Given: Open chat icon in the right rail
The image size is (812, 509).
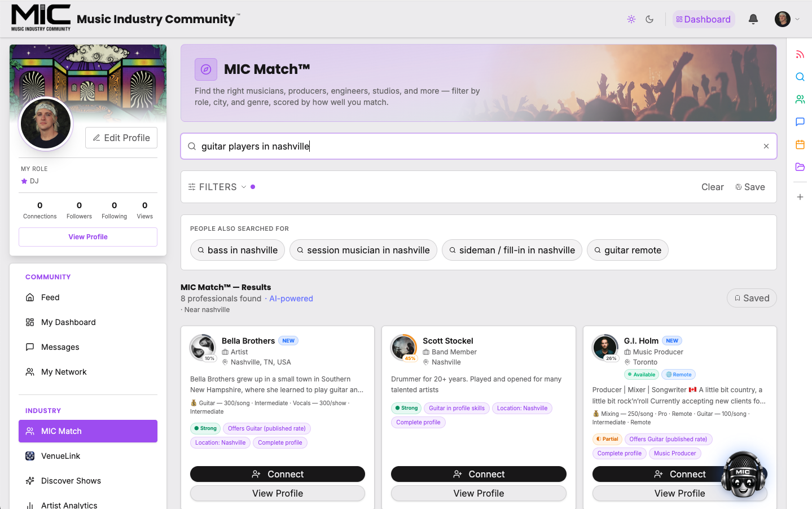Looking at the screenshot, I should click(x=800, y=122).
